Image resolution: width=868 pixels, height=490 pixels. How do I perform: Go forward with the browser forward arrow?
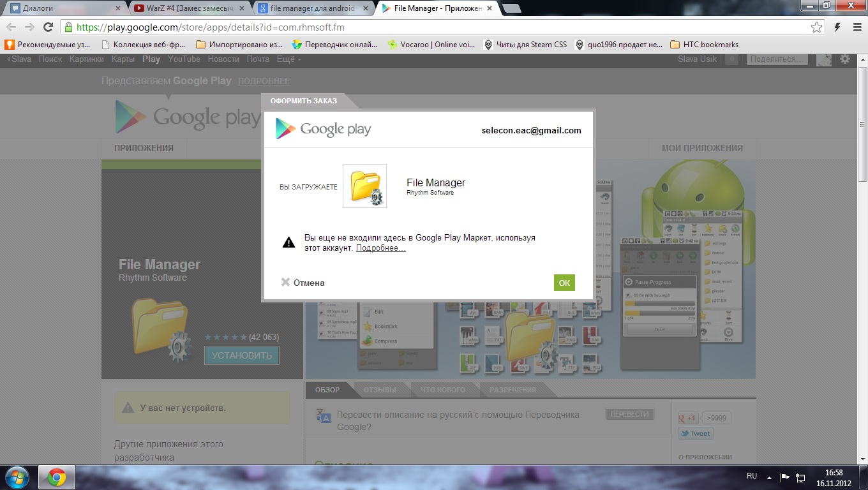(29, 27)
